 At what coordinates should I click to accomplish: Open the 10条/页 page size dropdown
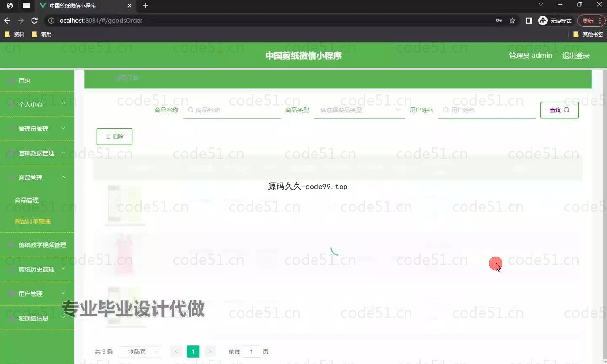click(140, 351)
